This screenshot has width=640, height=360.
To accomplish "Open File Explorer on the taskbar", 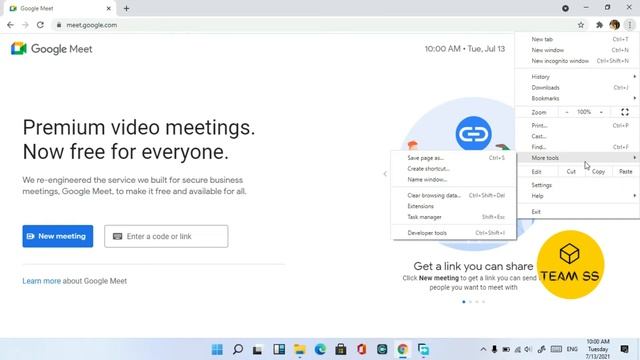I will [300, 349].
